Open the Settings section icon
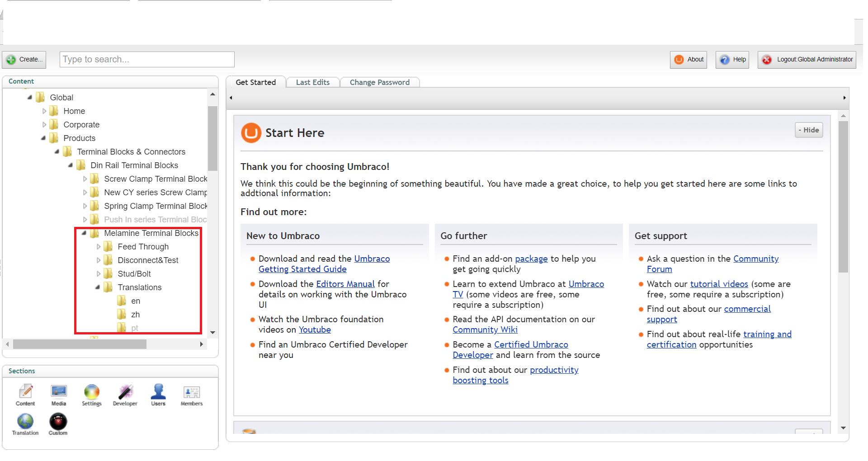This screenshot has width=868, height=461. point(91,395)
